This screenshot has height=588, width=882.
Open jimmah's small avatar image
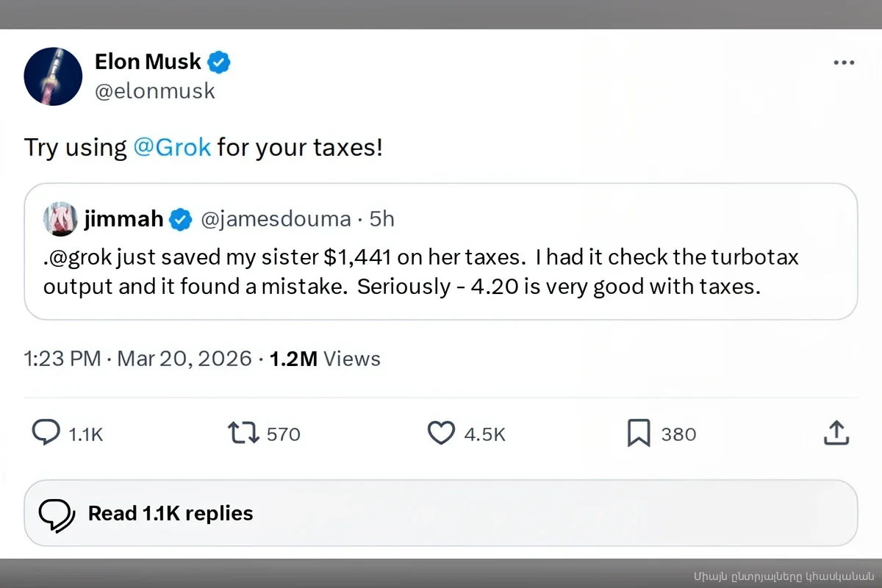[x=60, y=218]
